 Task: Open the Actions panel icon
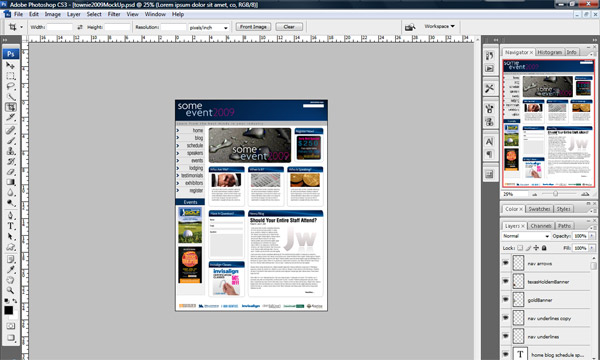489,68
